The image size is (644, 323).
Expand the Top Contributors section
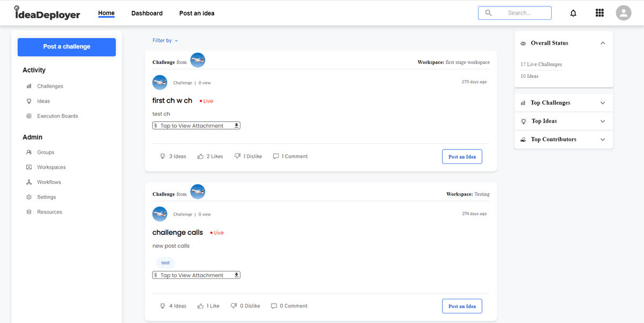click(x=603, y=139)
